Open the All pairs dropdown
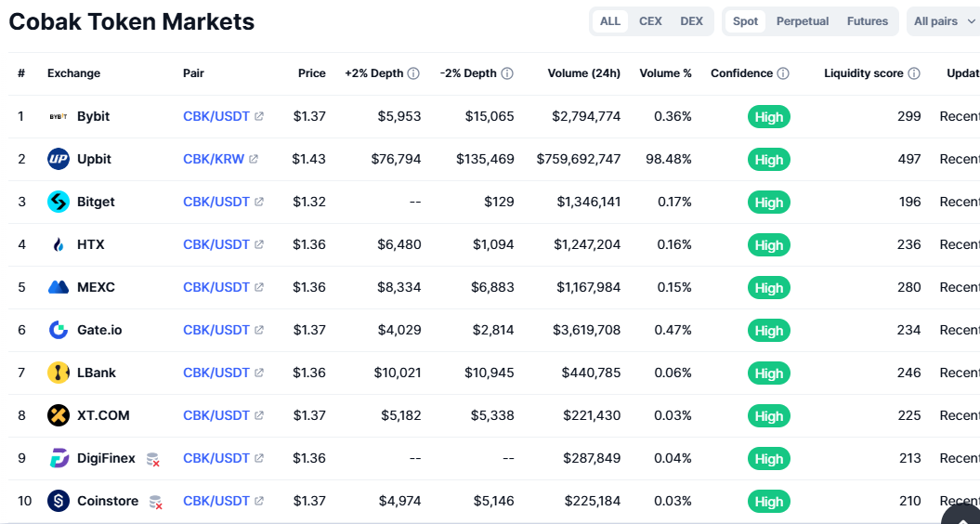This screenshot has width=980, height=524. tap(943, 21)
